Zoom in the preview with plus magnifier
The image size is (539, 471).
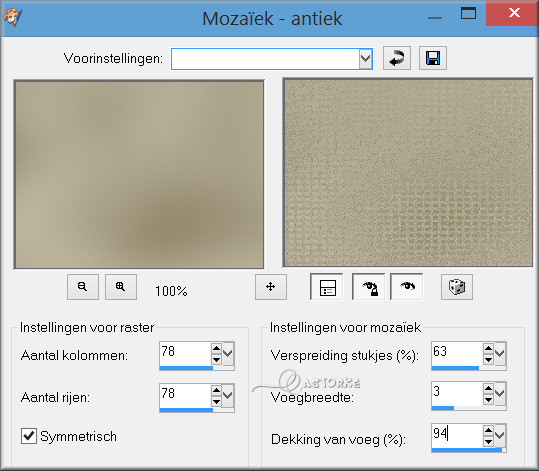(121, 287)
